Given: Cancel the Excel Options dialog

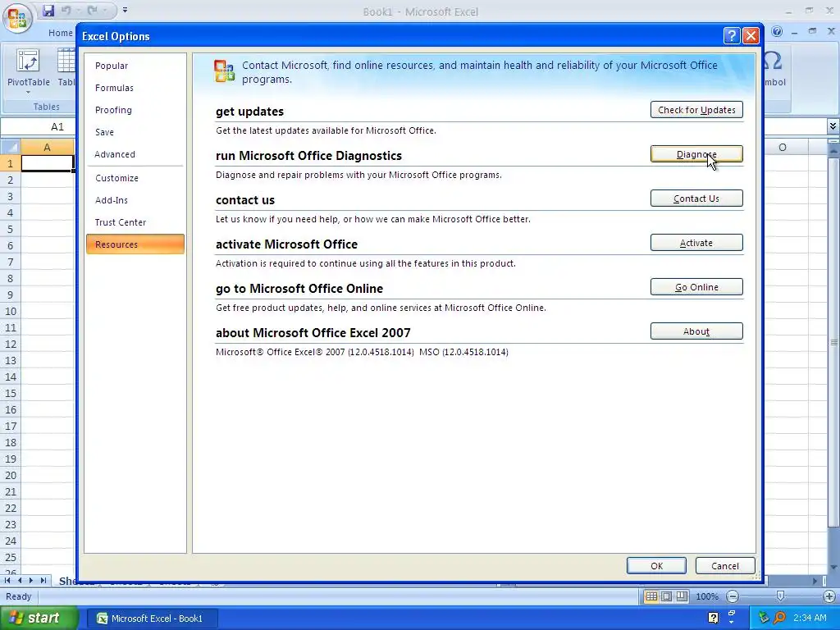Looking at the screenshot, I should point(725,566).
